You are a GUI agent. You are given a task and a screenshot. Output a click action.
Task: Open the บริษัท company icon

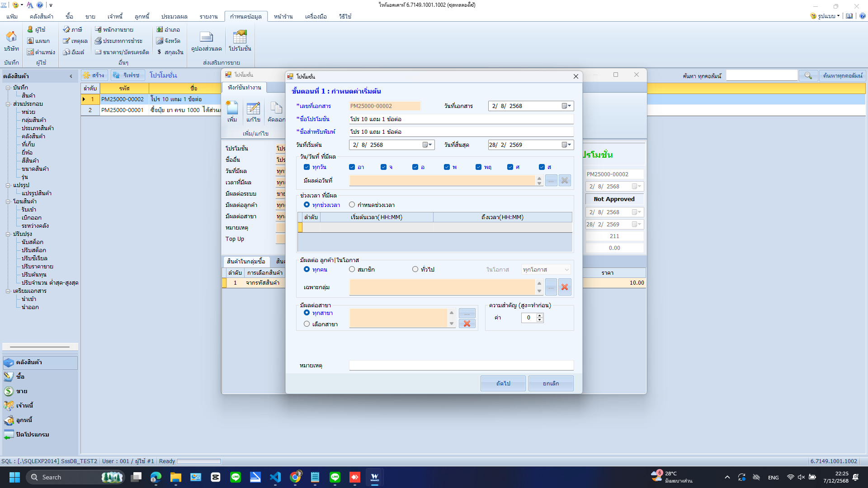pos(11,37)
